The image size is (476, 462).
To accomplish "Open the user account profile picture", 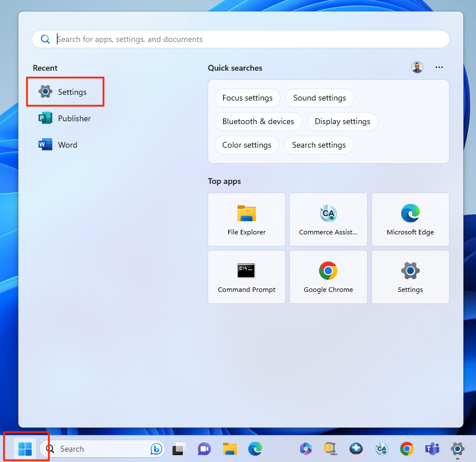I will pos(417,67).
